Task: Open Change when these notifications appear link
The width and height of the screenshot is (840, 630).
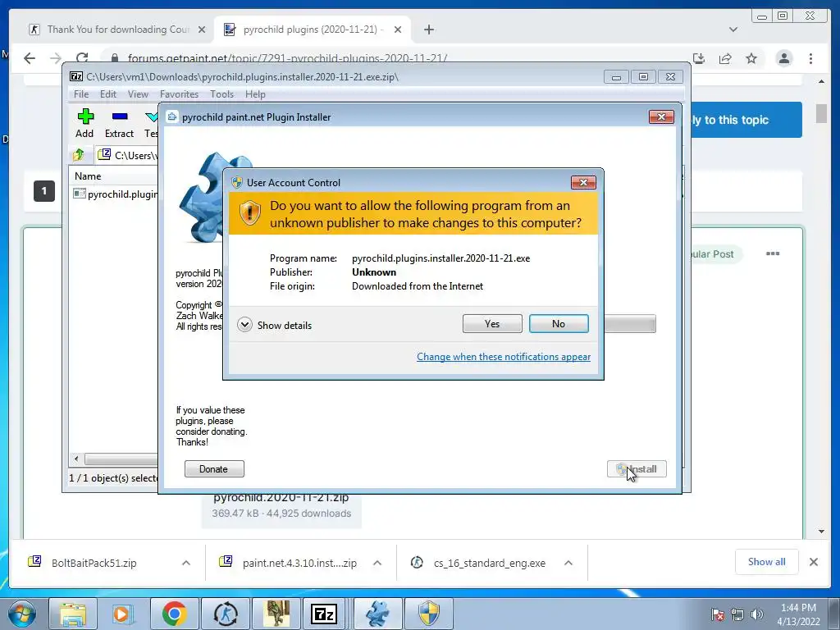Action: coord(504,357)
